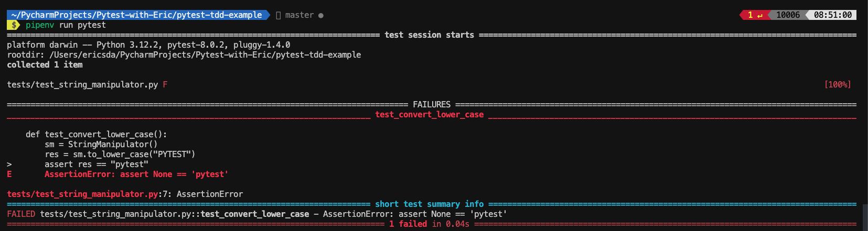Image resolution: width=868 pixels, height=231 pixels.
Task: Click the red test_convert_lower_case failure heading
Action: [x=429, y=114]
